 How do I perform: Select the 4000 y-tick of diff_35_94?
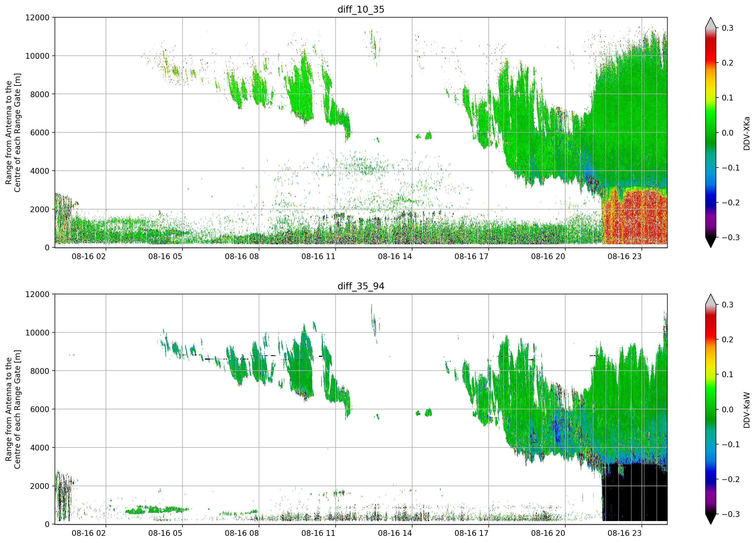pyautogui.click(x=40, y=448)
